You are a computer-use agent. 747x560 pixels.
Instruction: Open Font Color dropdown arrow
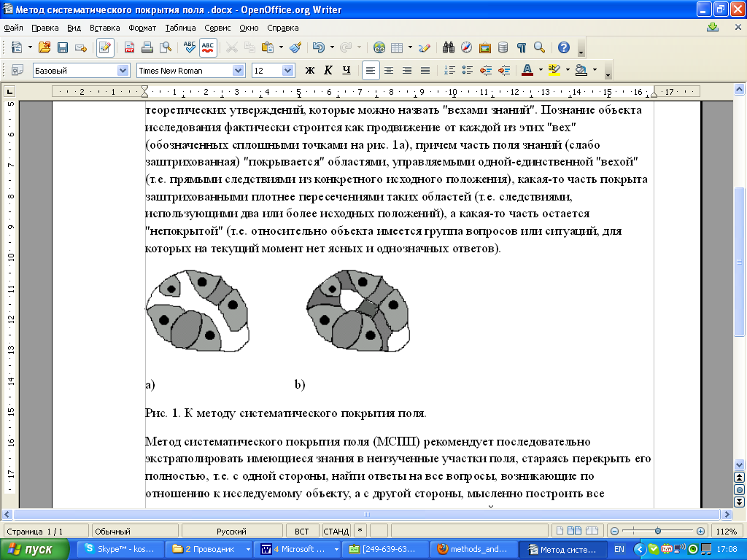pyautogui.click(x=541, y=71)
